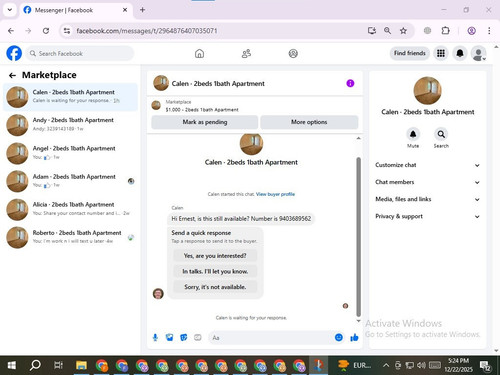Screen dimensions: 500x375
Task: Expand Media, files and links section
Action: pyautogui.click(x=427, y=199)
